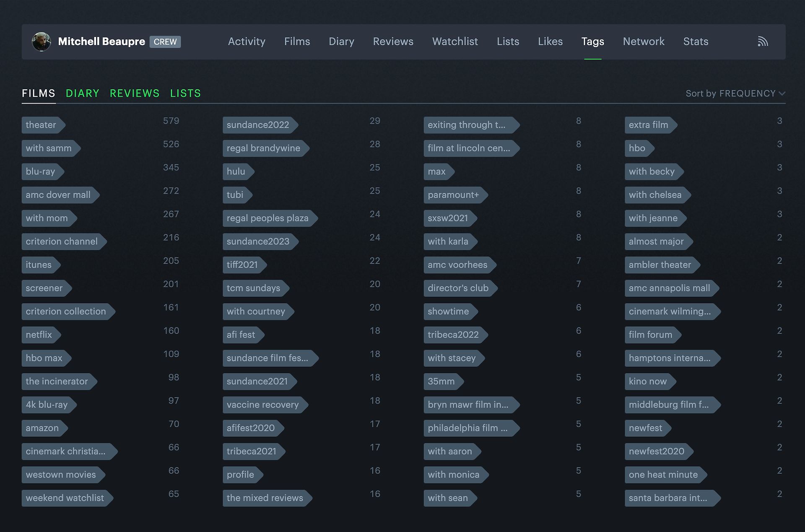Switch to the DIARY tags tab
This screenshot has width=805, height=532.
[82, 93]
